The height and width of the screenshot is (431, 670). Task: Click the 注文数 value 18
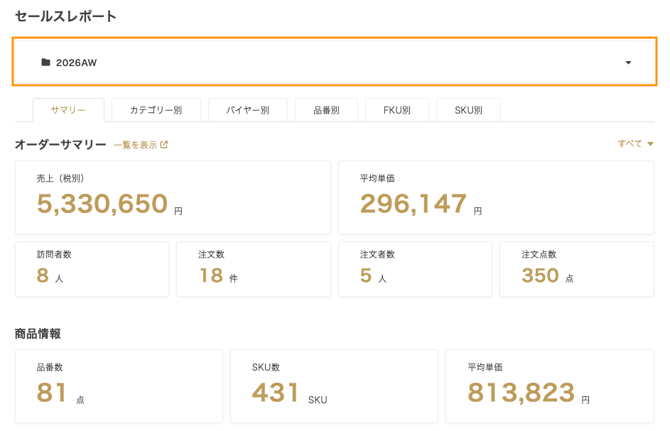(x=211, y=276)
